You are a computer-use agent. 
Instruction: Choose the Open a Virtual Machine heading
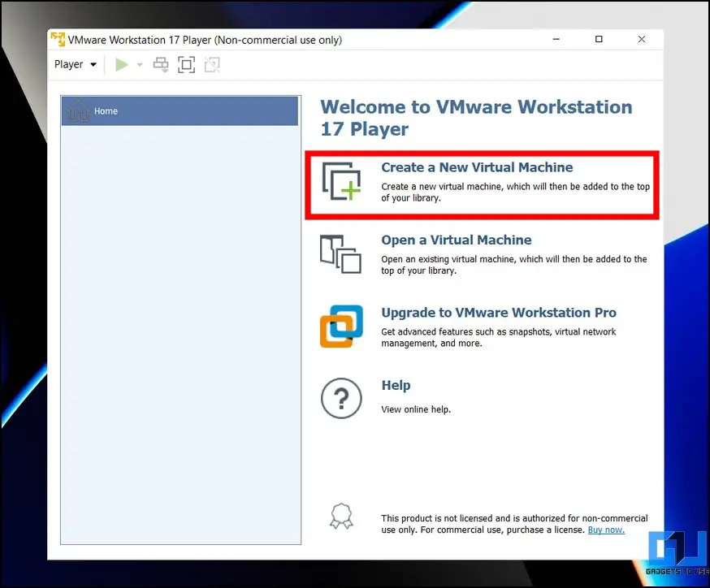(x=456, y=240)
